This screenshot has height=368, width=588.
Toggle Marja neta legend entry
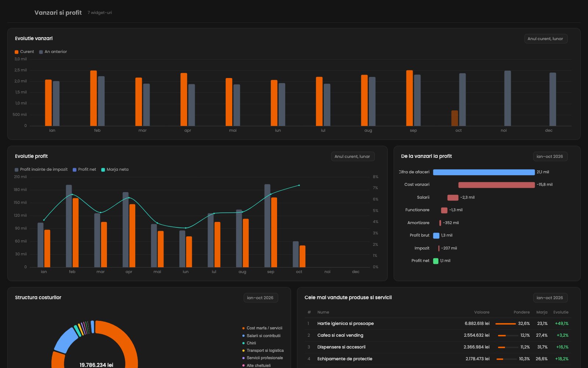(x=115, y=170)
